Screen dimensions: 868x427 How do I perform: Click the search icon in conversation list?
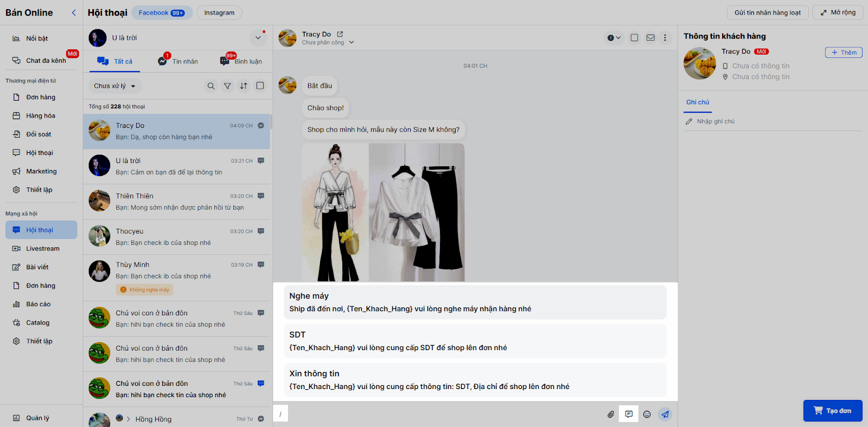(x=211, y=86)
